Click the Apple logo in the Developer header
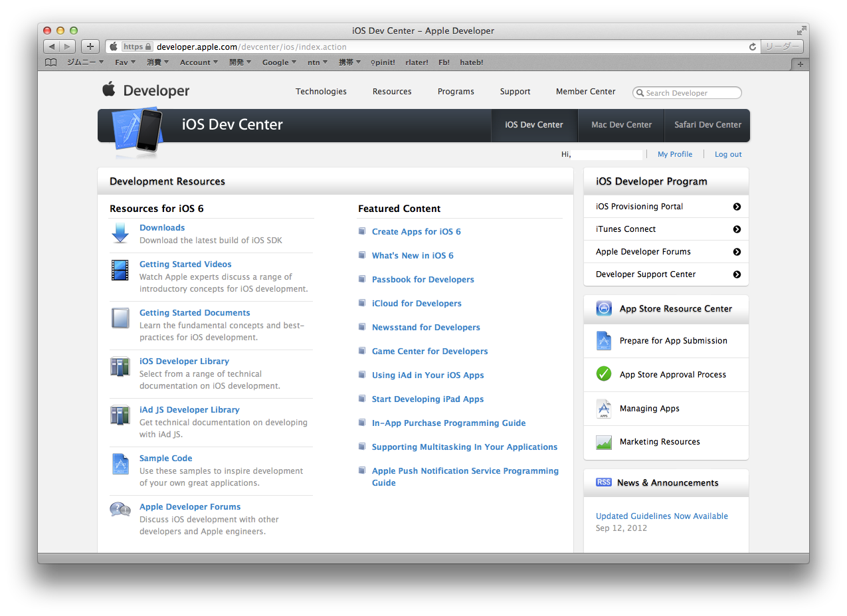The height and width of the screenshot is (616, 847). (109, 90)
